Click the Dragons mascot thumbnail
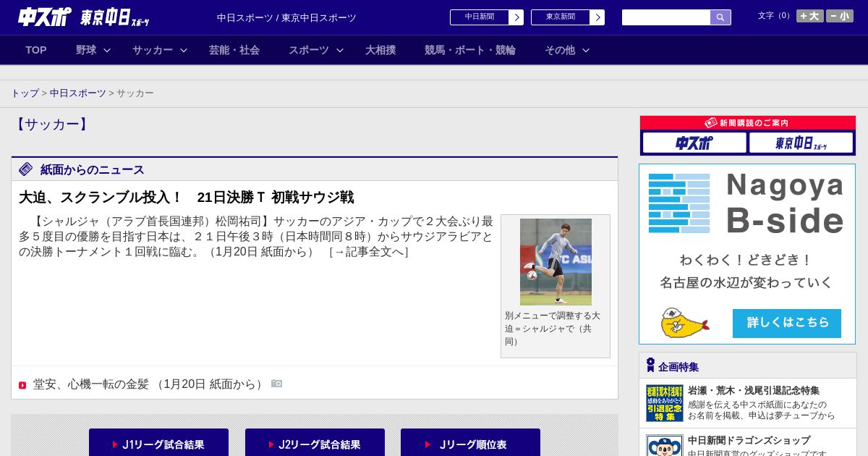The image size is (868, 456). coord(665,445)
